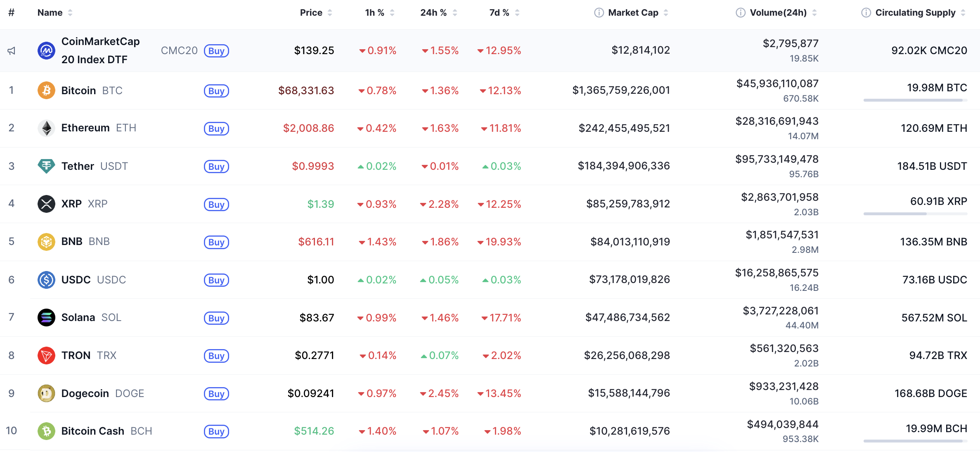
Task: Sort by Volume(24h) column header
Action: click(778, 13)
